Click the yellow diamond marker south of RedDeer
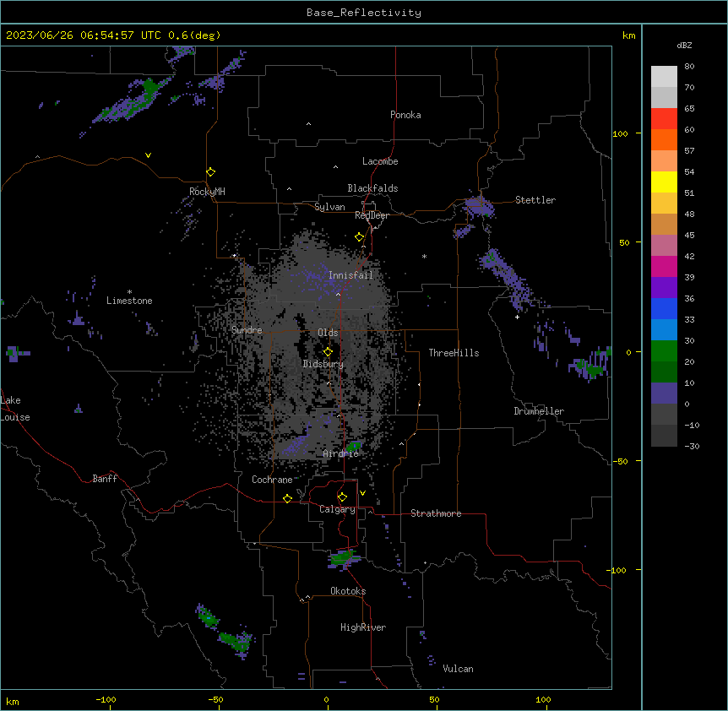 360,237
